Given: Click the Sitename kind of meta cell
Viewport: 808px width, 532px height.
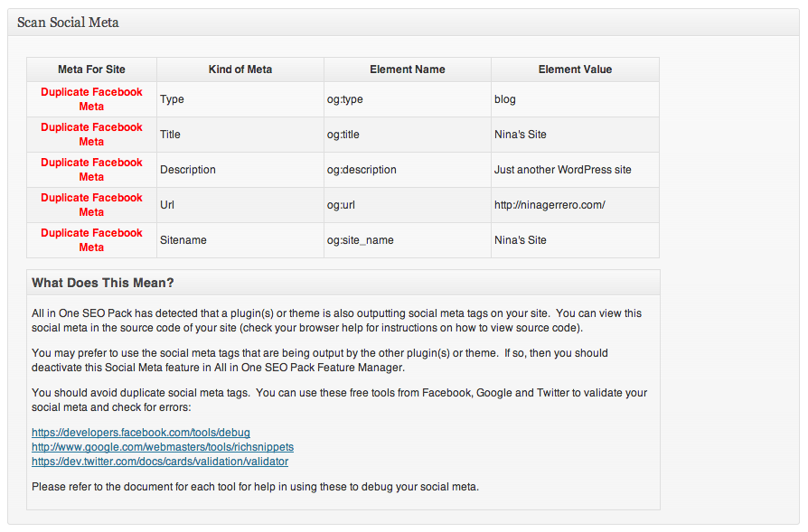Looking at the screenshot, I should click(240, 240).
